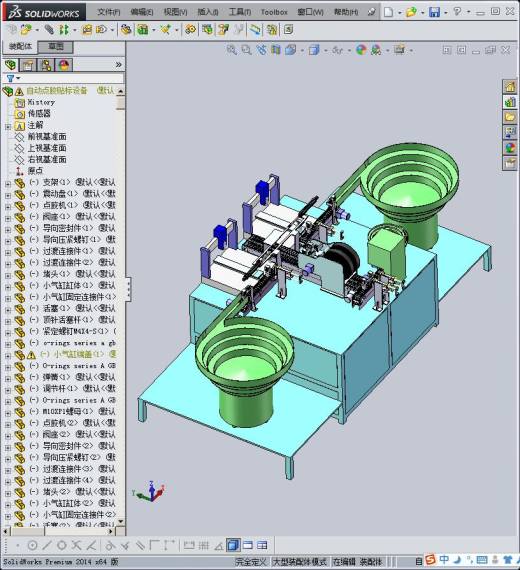Open the Toolbox menu

coord(274,12)
